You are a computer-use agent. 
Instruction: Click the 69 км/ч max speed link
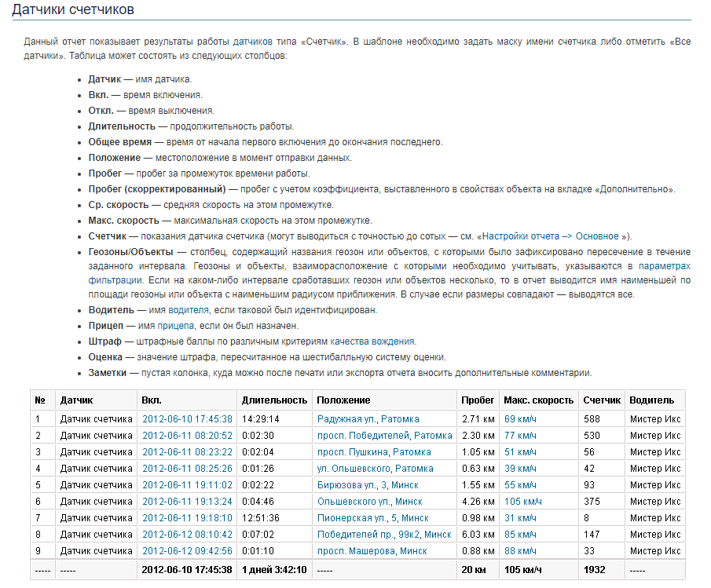pyautogui.click(x=520, y=419)
